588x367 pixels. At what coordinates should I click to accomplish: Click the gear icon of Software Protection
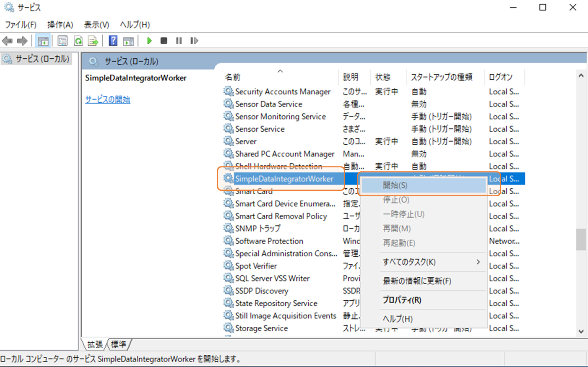click(228, 241)
